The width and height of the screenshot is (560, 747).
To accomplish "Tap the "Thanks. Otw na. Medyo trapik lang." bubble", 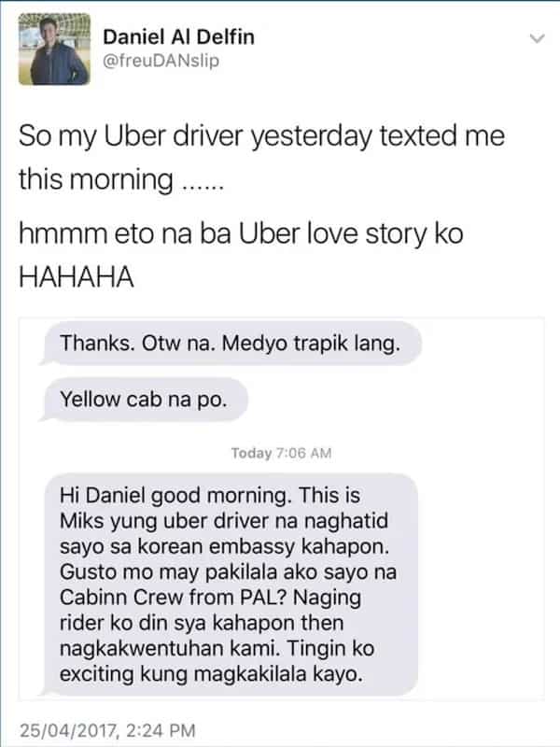I will [231, 344].
